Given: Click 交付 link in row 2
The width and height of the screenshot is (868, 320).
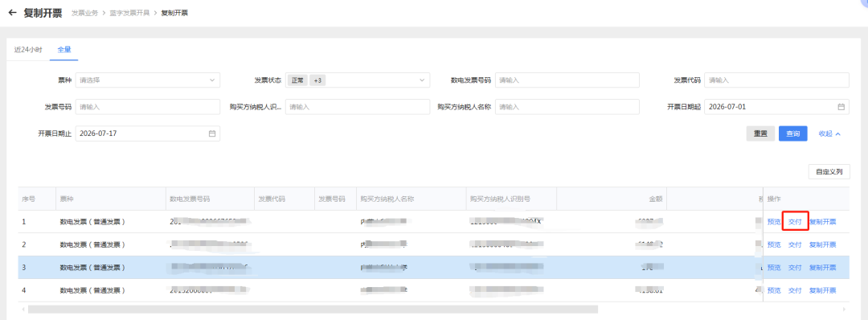Looking at the screenshot, I should pyautogui.click(x=795, y=244).
